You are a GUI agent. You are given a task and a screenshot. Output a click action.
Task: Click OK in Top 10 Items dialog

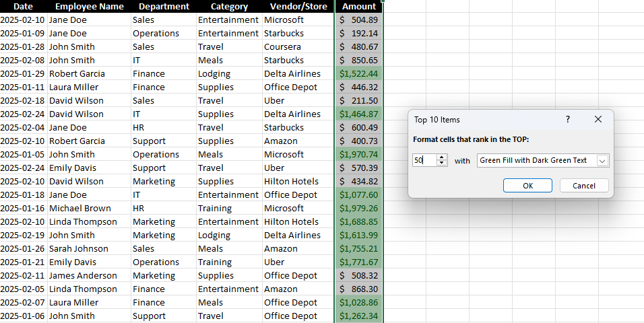tap(527, 186)
